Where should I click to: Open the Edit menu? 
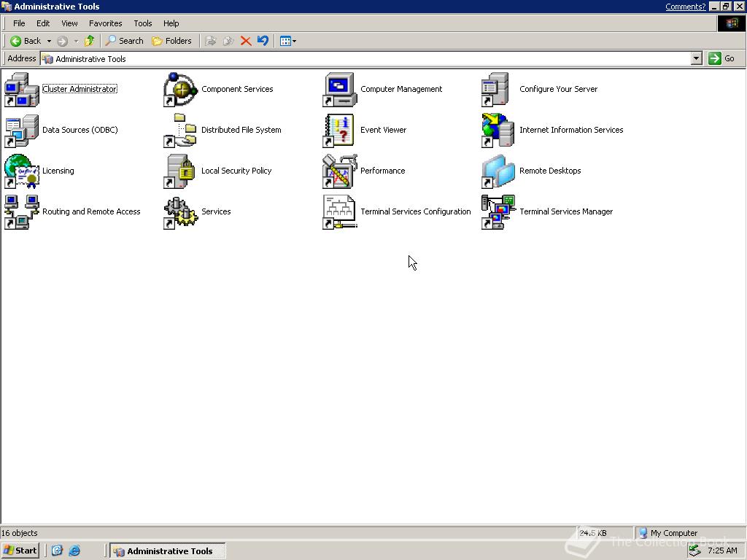coord(43,23)
